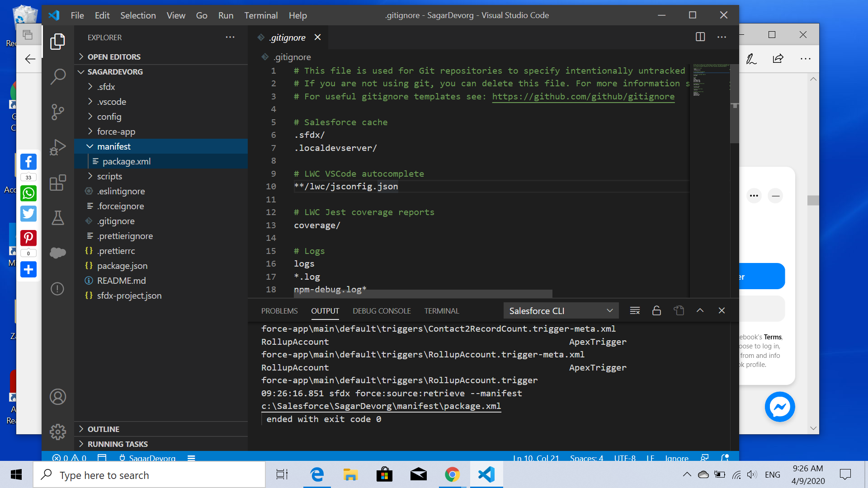Image resolution: width=868 pixels, height=488 pixels.
Task: Go to line via Ln 10, Col 21
Action: coord(536,458)
